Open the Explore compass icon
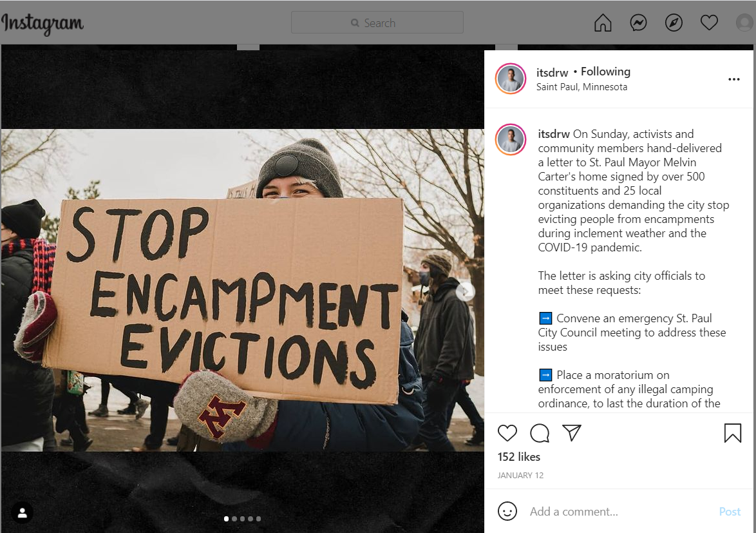This screenshot has height=533, width=756. (x=674, y=23)
